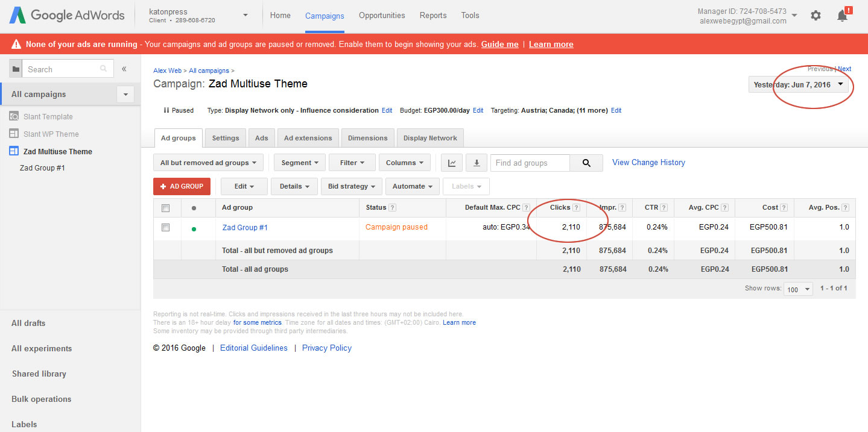Open the date range dropdown Yesterday Jun 7
Viewport: 868px width, 432px height.
point(798,84)
